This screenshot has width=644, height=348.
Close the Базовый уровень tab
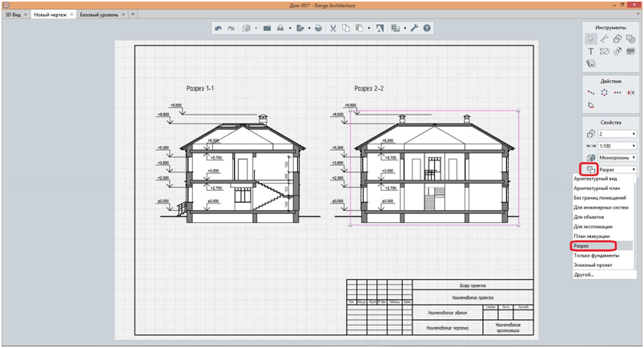pos(123,14)
